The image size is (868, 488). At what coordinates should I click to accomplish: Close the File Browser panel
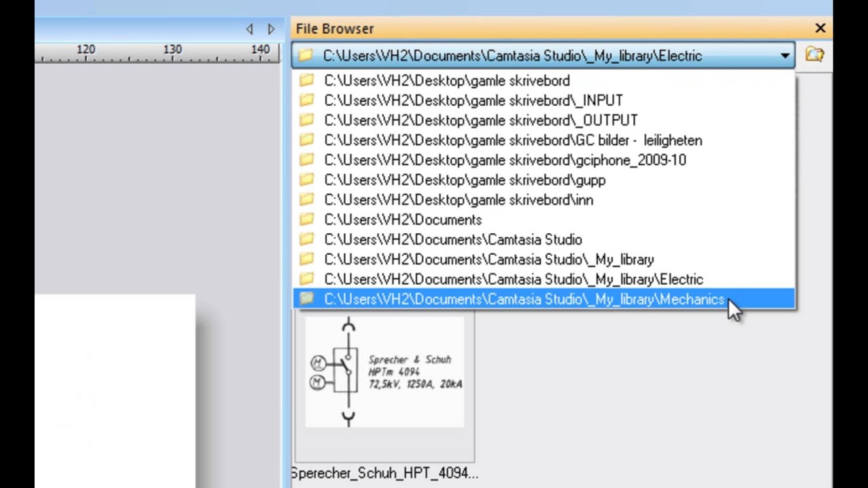coord(821,28)
